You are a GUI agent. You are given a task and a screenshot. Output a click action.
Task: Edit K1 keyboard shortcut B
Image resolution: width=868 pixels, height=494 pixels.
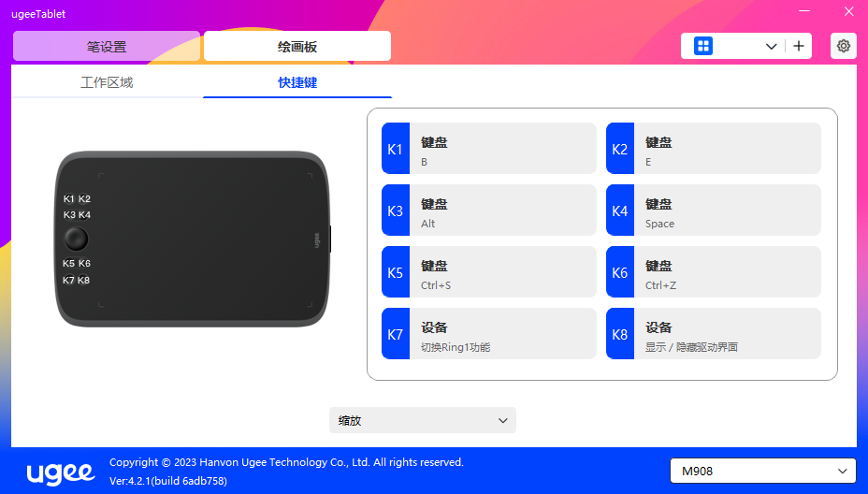pos(502,149)
